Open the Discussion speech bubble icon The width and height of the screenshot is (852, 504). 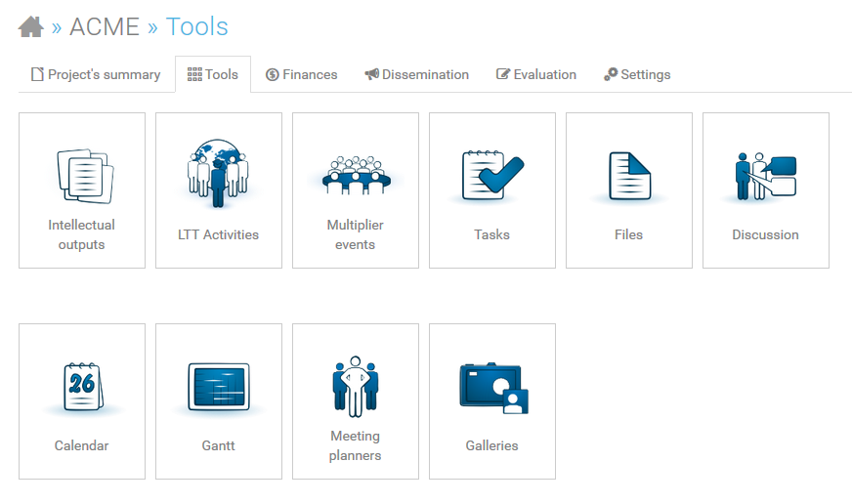[x=765, y=176]
